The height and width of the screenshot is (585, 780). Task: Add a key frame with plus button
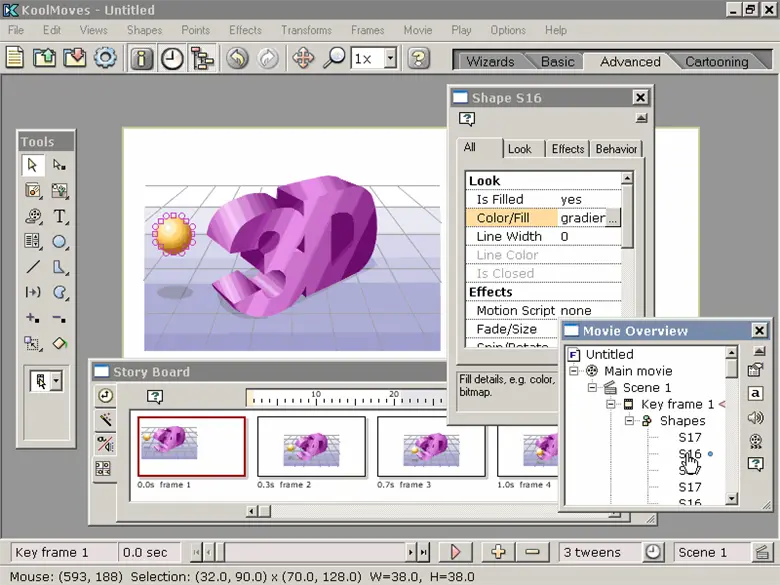[x=498, y=552]
